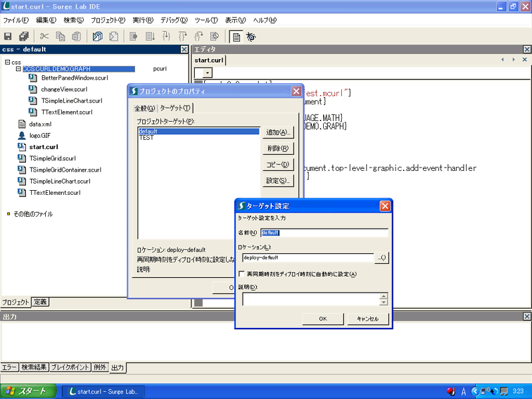Click the 追加 button
The image size is (532, 399).
278,132
